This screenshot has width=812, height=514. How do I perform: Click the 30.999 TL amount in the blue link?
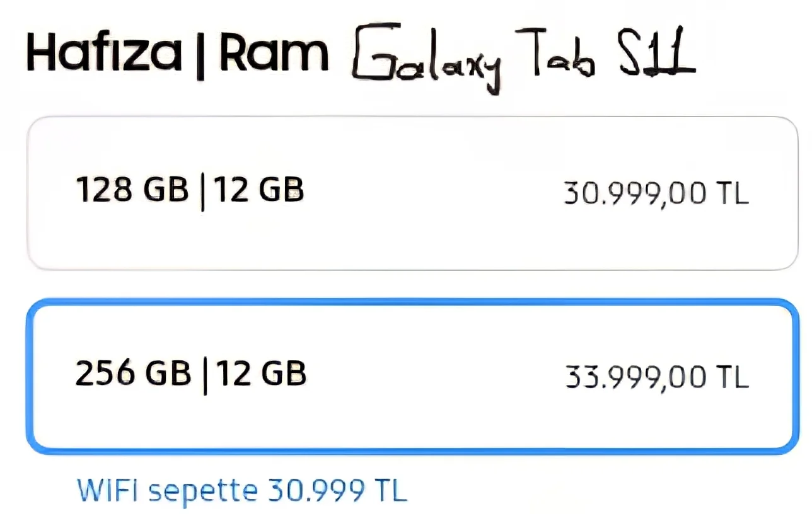coord(336,489)
